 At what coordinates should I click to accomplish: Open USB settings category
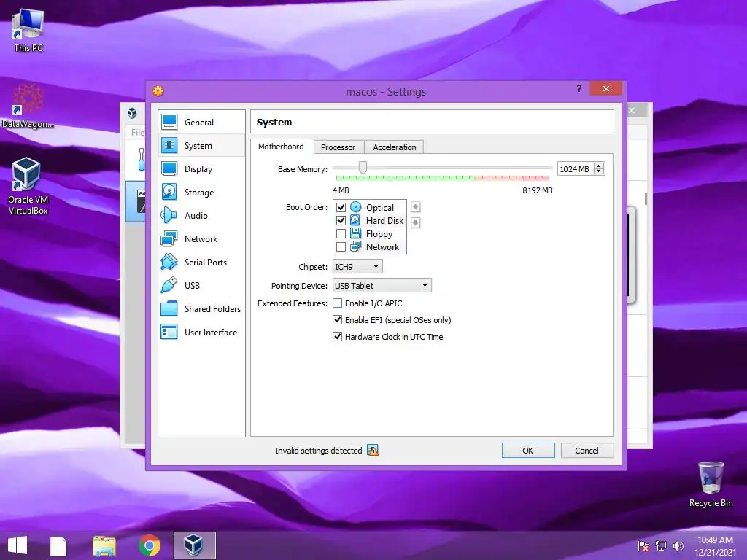coord(201,285)
